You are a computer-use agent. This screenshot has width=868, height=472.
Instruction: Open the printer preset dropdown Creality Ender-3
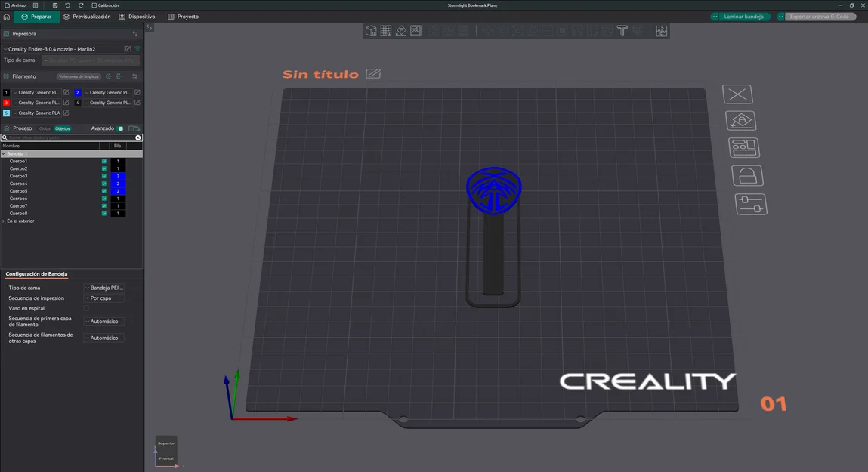(63, 48)
